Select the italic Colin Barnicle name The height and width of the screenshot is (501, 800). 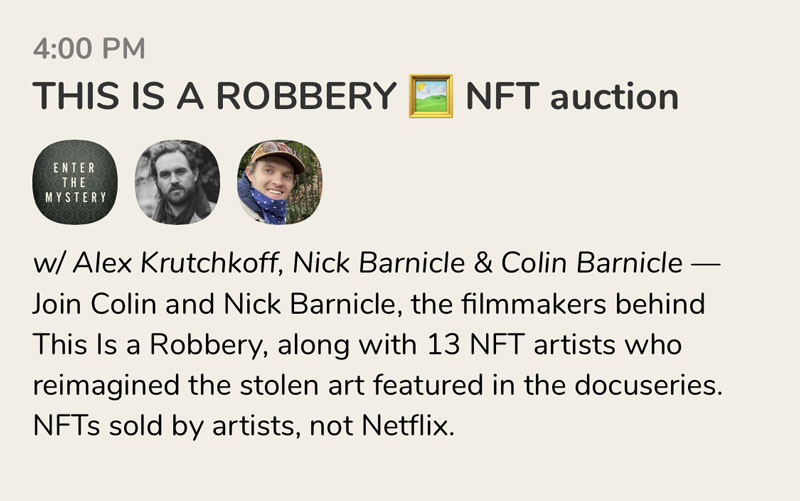point(592,263)
